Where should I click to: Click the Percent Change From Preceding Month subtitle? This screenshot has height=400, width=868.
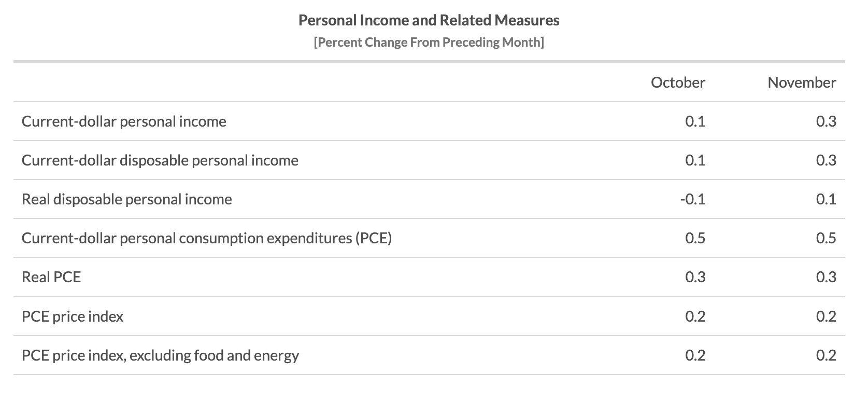point(429,42)
